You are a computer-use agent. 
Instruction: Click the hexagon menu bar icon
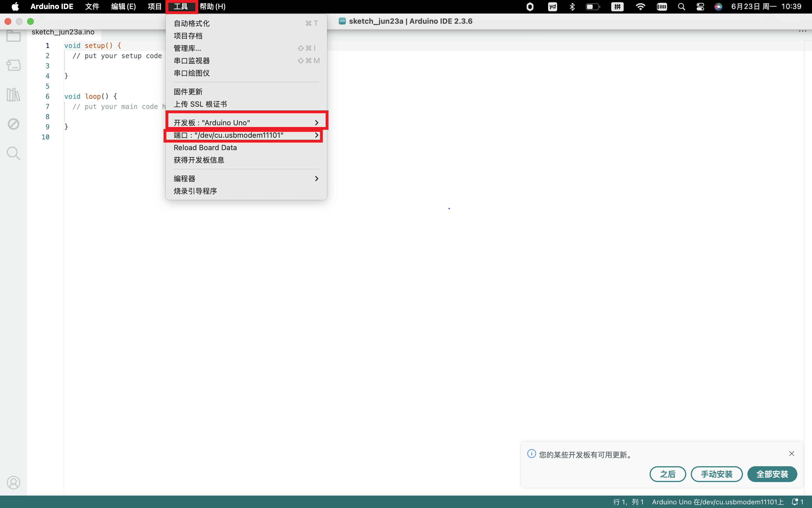click(530, 6)
